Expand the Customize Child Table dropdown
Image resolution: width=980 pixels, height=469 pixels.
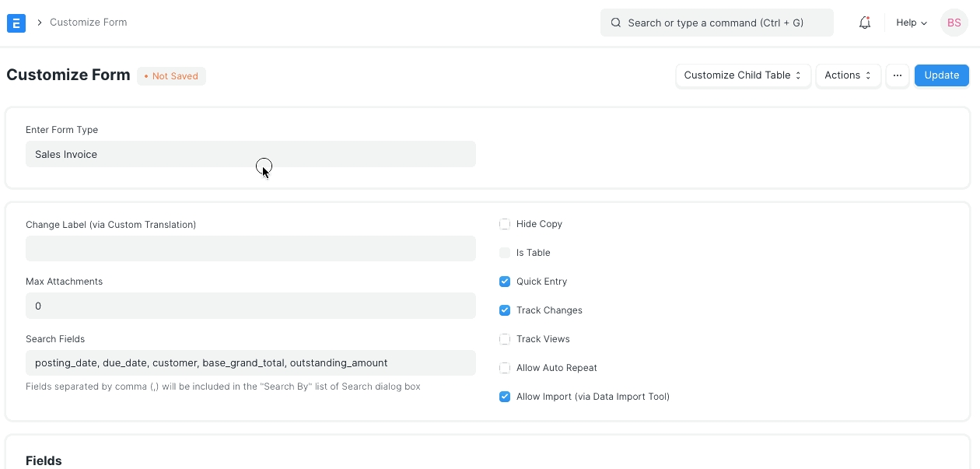point(742,75)
